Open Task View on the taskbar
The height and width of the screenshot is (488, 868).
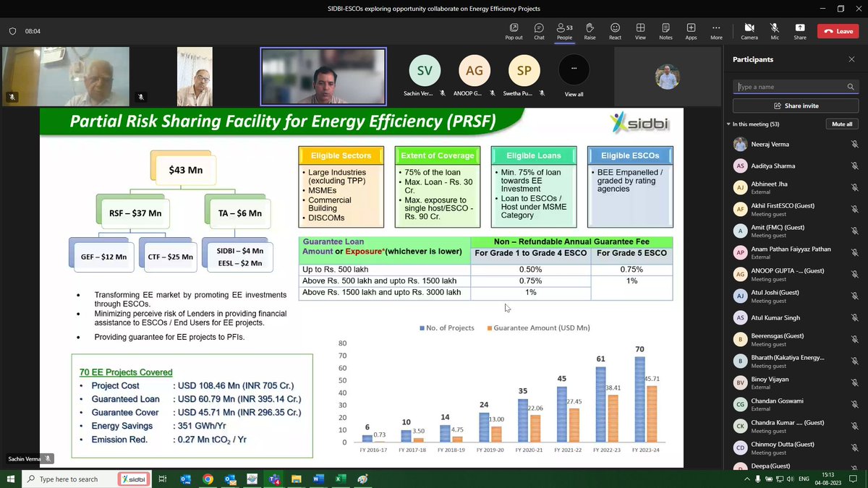(x=163, y=479)
